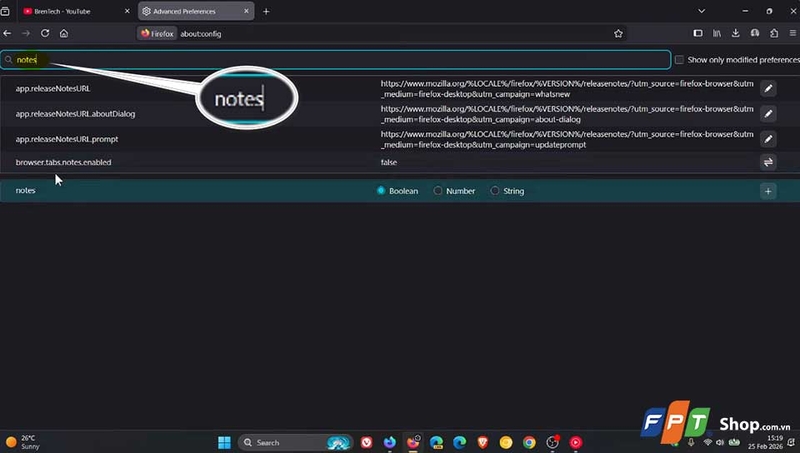Close the BrenTech - YouTube tab
The image size is (800, 453).
[x=127, y=11]
